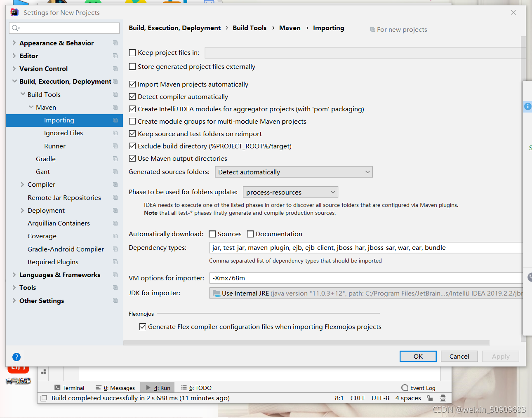Enable Keep project files in checkbox
The width and height of the screenshot is (532, 418).
pyautogui.click(x=132, y=53)
